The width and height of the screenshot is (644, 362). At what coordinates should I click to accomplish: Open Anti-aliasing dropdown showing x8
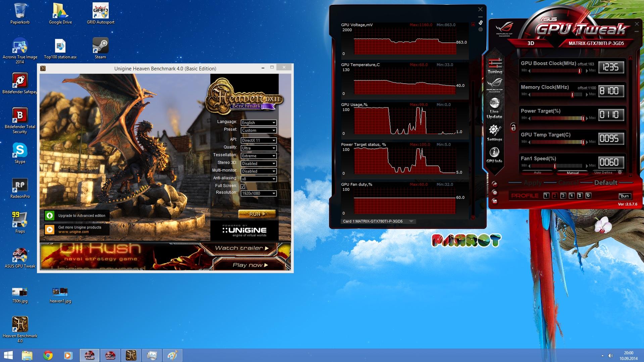coord(258,179)
